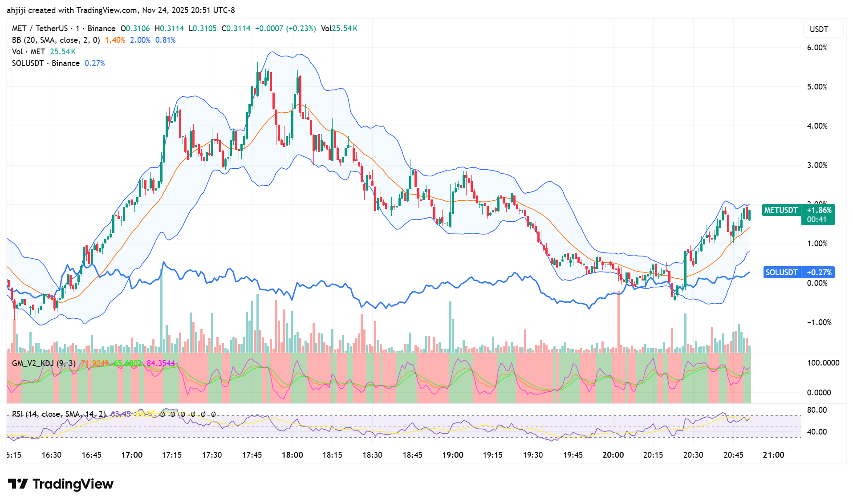Screen dimensions: 853x504
Task: Click the TradingView logo icon
Action: 18,484
